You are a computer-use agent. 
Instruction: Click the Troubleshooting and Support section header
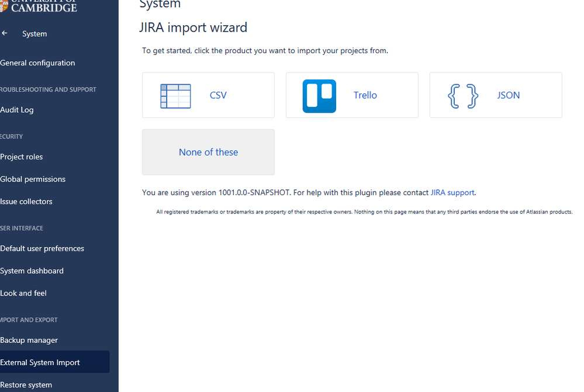(x=48, y=89)
